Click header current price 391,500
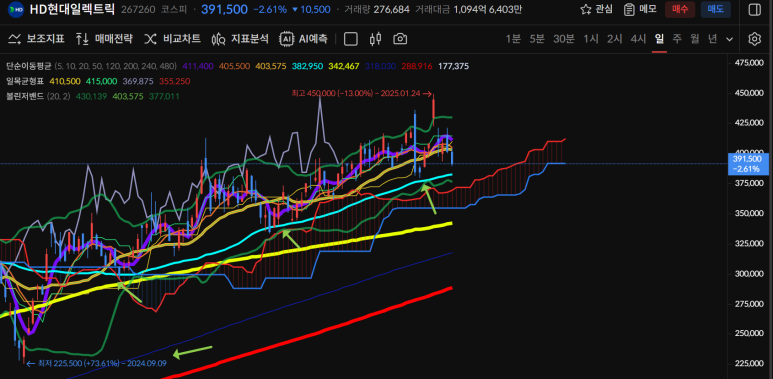The height and width of the screenshot is (379, 773). (x=224, y=9)
